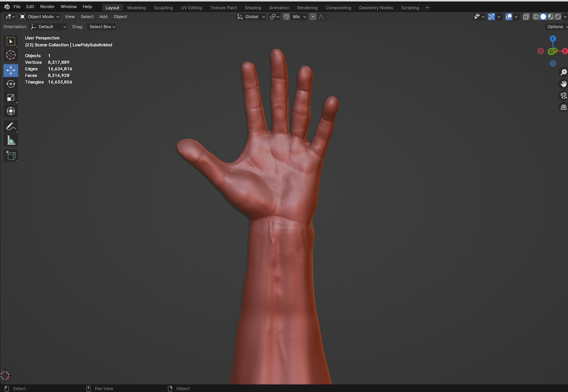Open the Global transform orientation dropdown

[x=251, y=17]
